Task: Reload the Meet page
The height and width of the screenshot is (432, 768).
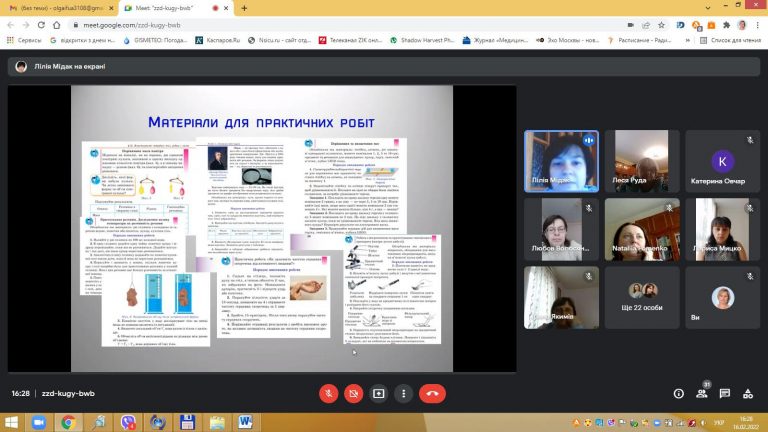Action: point(41,25)
